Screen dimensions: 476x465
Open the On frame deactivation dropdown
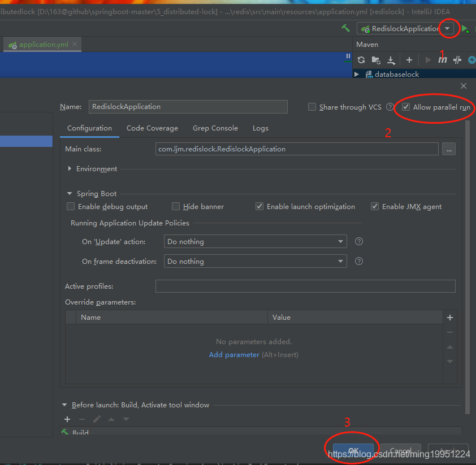click(255, 262)
